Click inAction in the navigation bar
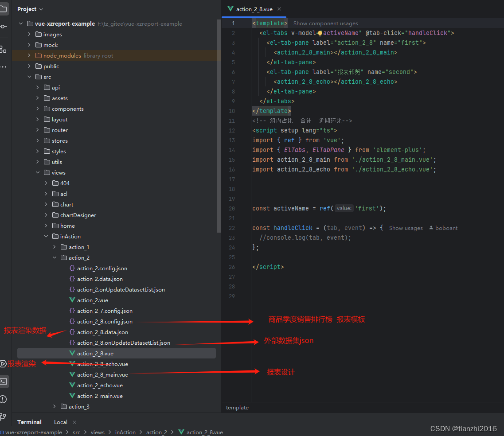 (125, 432)
